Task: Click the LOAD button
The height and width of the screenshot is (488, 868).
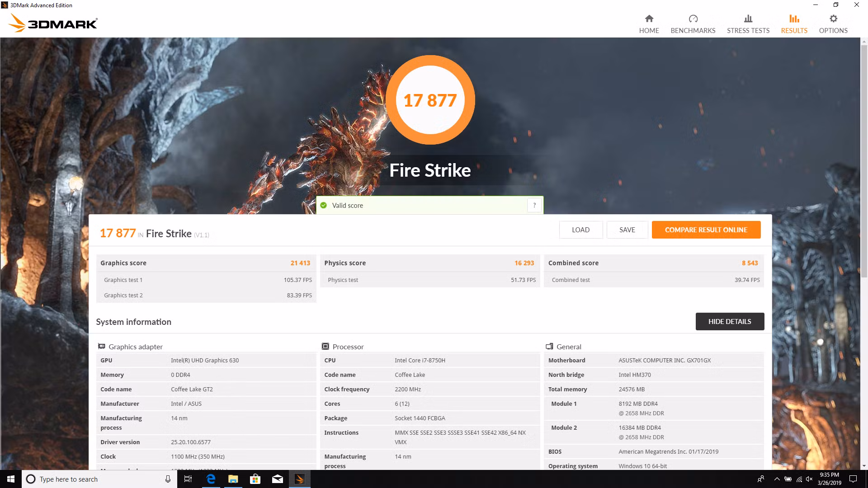Action: (x=580, y=230)
